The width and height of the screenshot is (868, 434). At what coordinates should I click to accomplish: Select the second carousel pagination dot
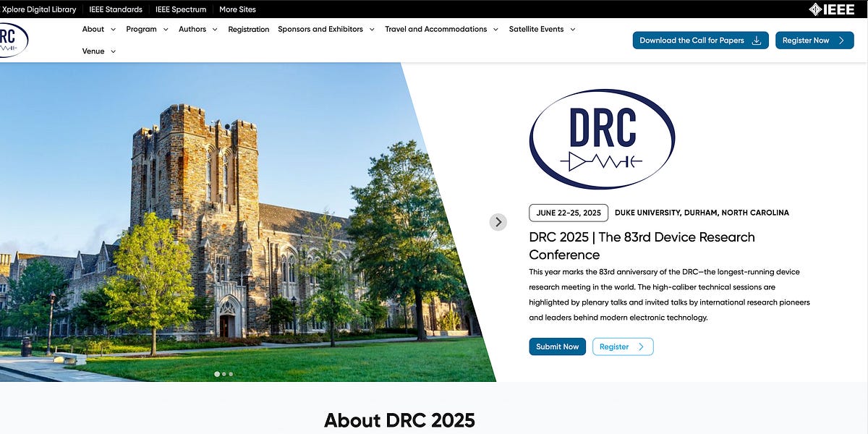pyautogui.click(x=224, y=374)
